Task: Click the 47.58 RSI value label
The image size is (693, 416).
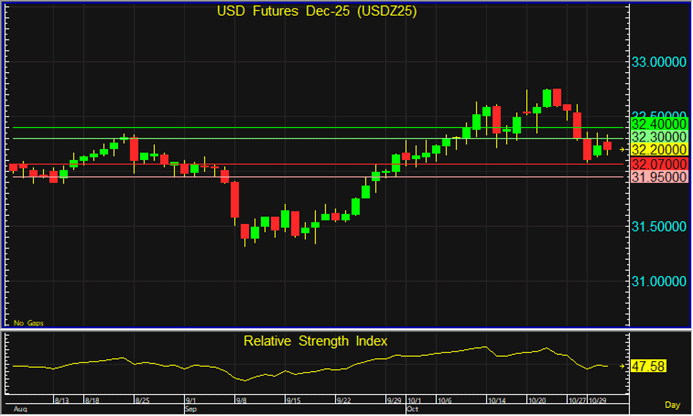Action: click(x=649, y=366)
